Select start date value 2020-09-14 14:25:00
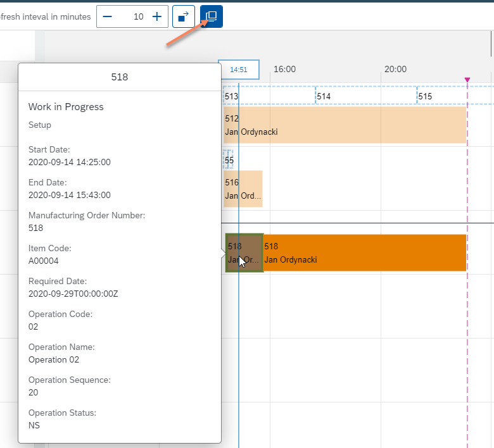 (70, 162)
